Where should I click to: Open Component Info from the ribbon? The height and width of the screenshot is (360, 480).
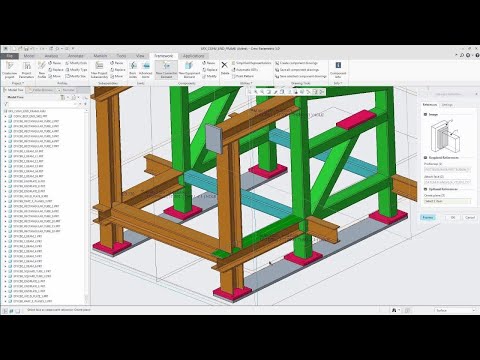pyautogui.click(x=338, y=70)
